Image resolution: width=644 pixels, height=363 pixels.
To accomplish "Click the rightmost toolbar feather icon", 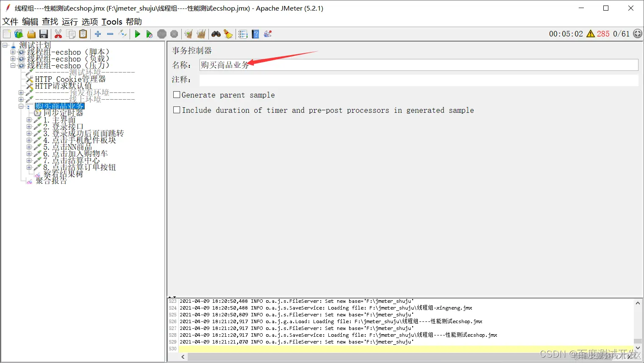I will pyautogui.click(x=268, y=34).
